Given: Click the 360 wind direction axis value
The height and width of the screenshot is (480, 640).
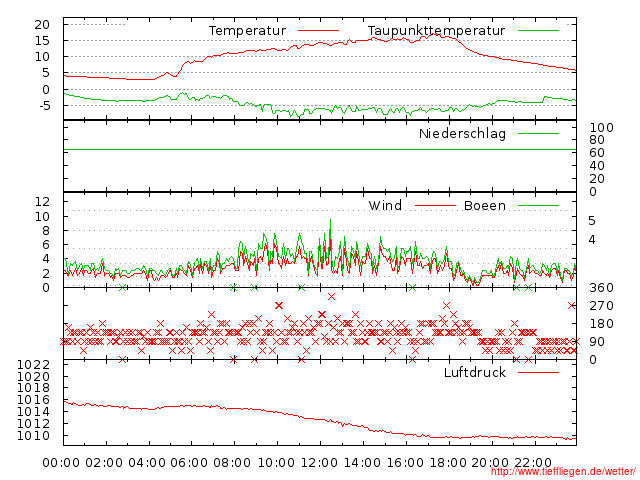Looking at the screenshot, I should pyautogui.click(x=601, y=288).
